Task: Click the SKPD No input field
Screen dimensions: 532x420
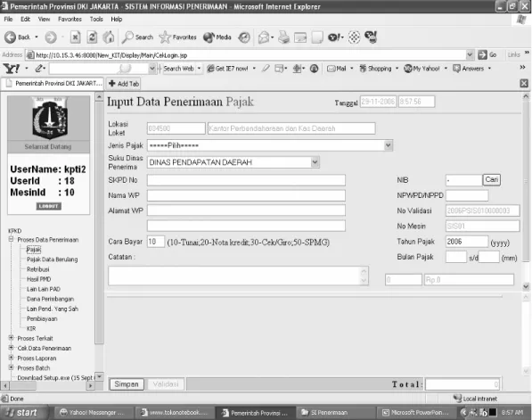Action: [x=246, y=180]
